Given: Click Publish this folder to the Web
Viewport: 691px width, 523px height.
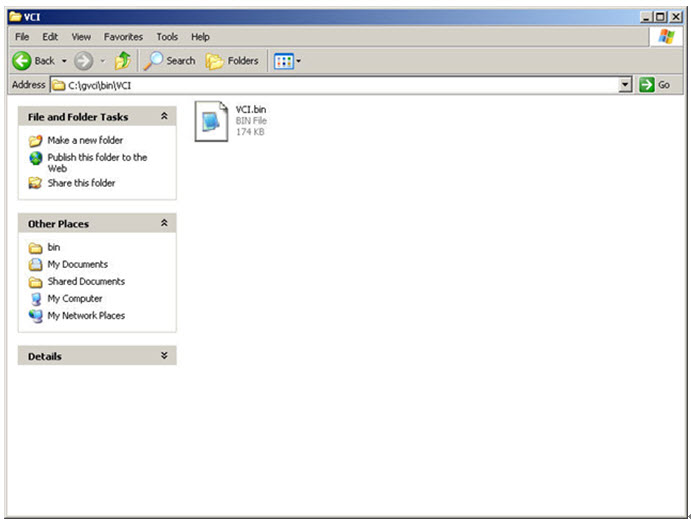Looking at the screenshot, I should [97, 163].
